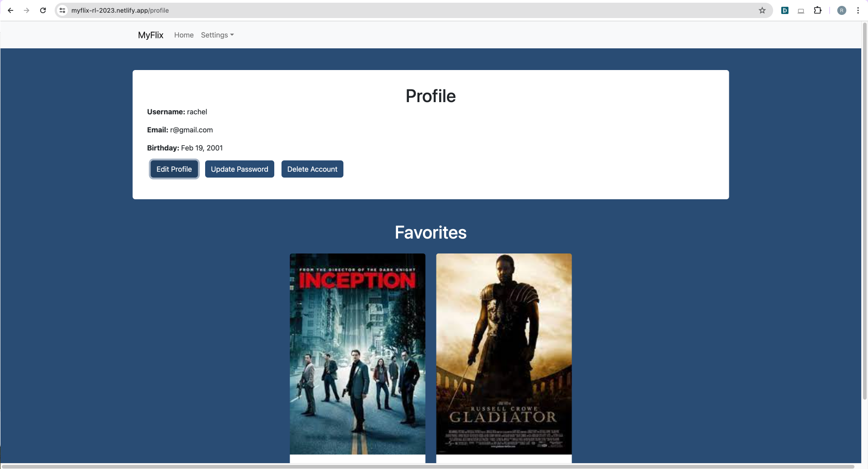Open the Extensions puzzle icon

(x=817, y=10)
